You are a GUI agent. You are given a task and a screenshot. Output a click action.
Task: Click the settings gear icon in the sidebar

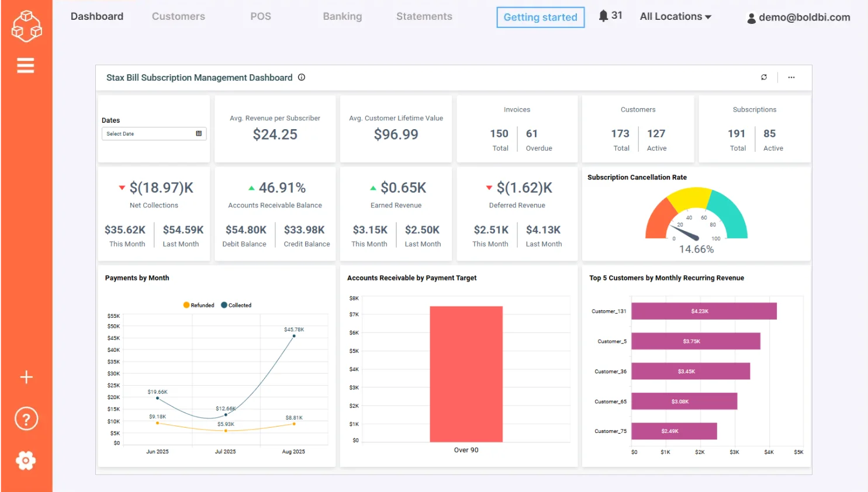[x=26, y=460]
